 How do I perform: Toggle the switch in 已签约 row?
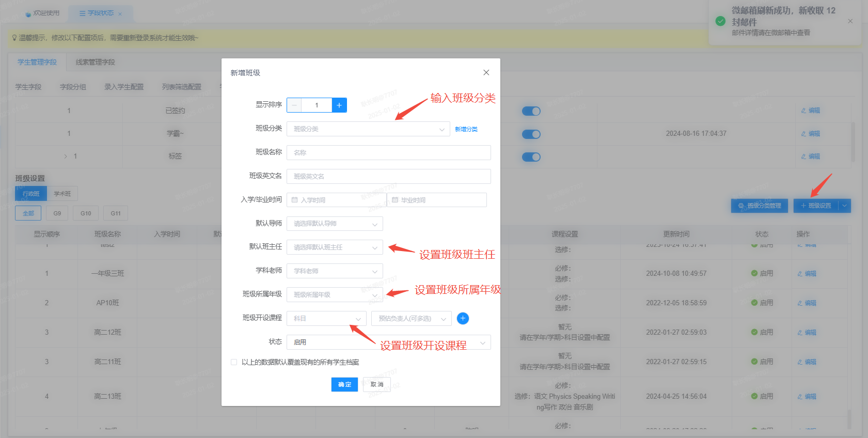pyautogui.click(x=531, y=111)
